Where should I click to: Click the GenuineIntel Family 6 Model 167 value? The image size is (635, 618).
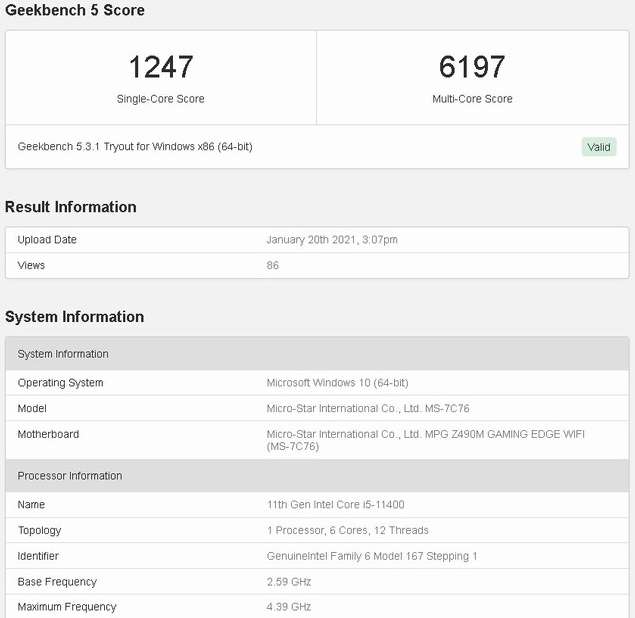(x=372, y=556)
